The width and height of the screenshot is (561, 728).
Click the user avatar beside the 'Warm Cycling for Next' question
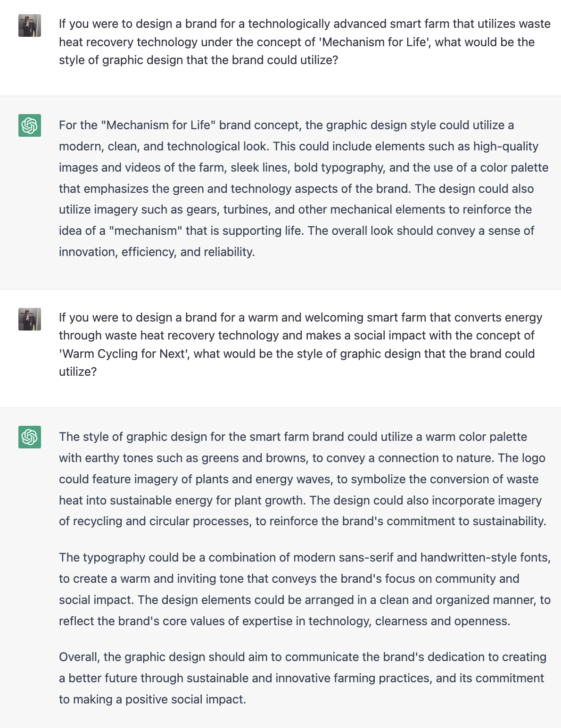[30, 319]
